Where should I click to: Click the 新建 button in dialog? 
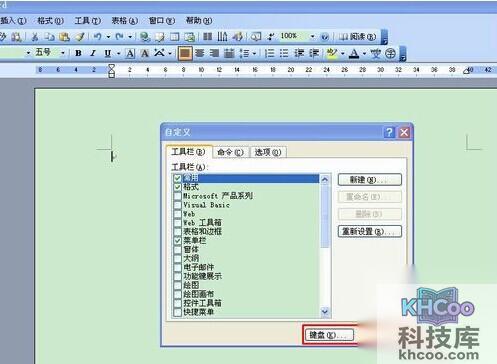pyautogui.click(x=370, y=180)
